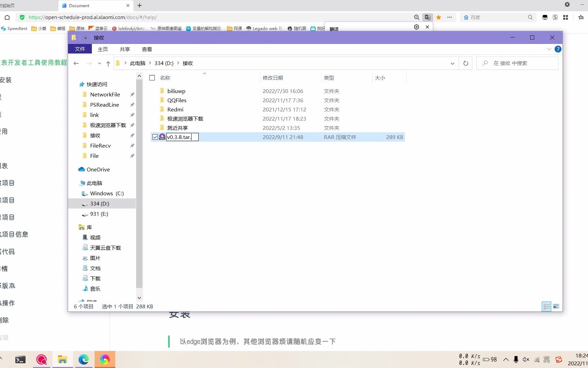Click the up-one-level arrow in Explorer
This screenshot has width=588, height=368.
[x=108, y=63]
